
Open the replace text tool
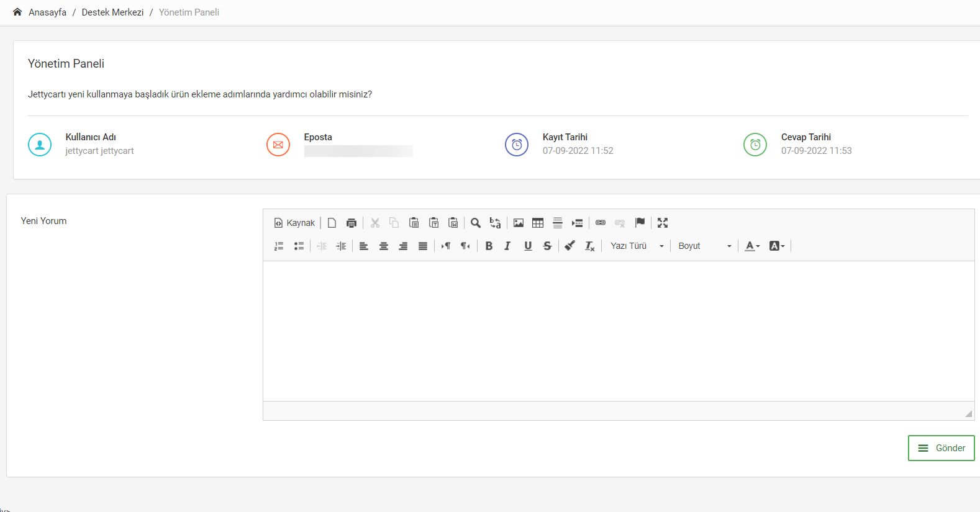[495, 223]
